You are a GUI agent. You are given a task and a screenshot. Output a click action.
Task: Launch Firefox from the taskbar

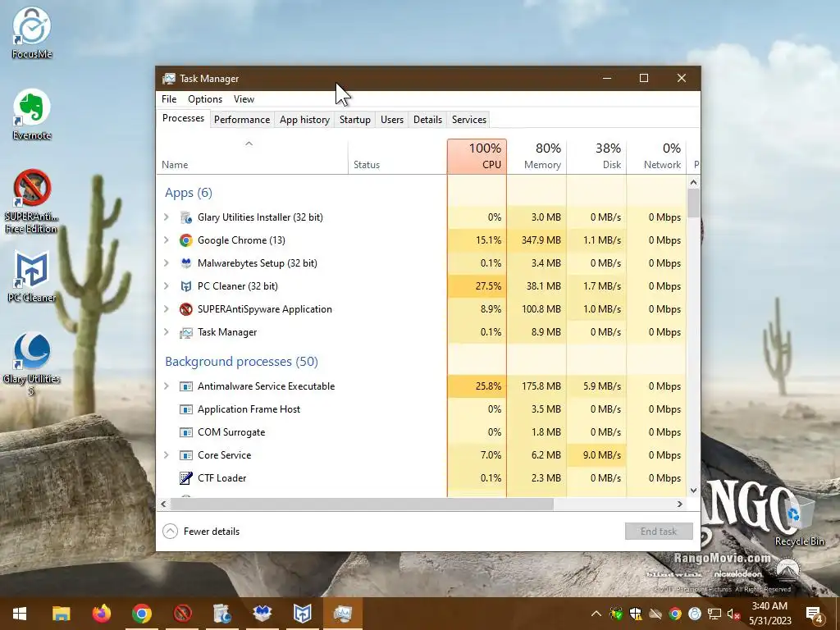(101, 614)
